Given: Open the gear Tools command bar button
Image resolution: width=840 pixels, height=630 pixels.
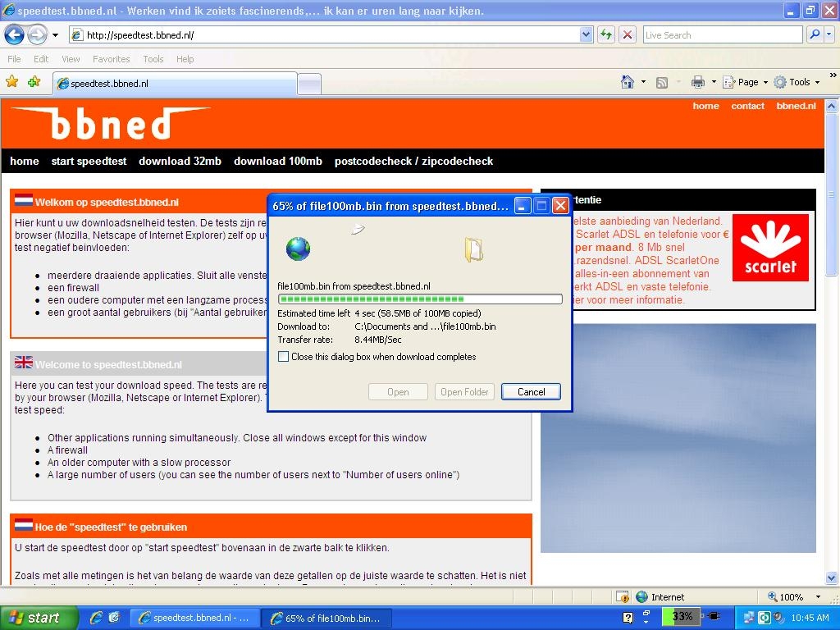Looking at the screenshot, I should [x=797, y=82].
